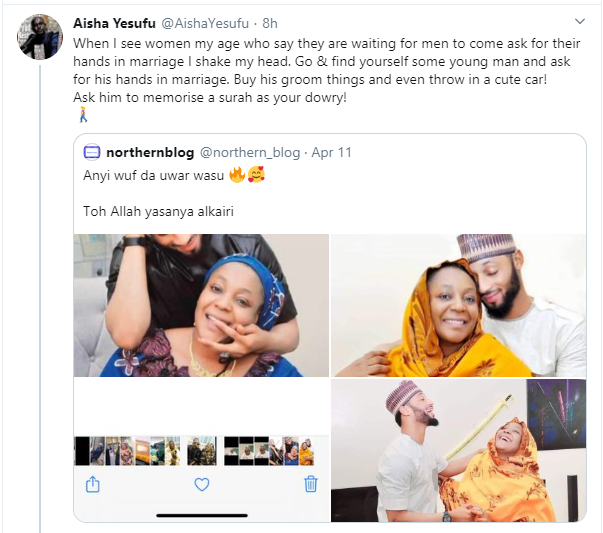The height and width of the screenshot is (533, 603).
Task: Tap the heart favorite icon
Action: click(x=201, y=484)
